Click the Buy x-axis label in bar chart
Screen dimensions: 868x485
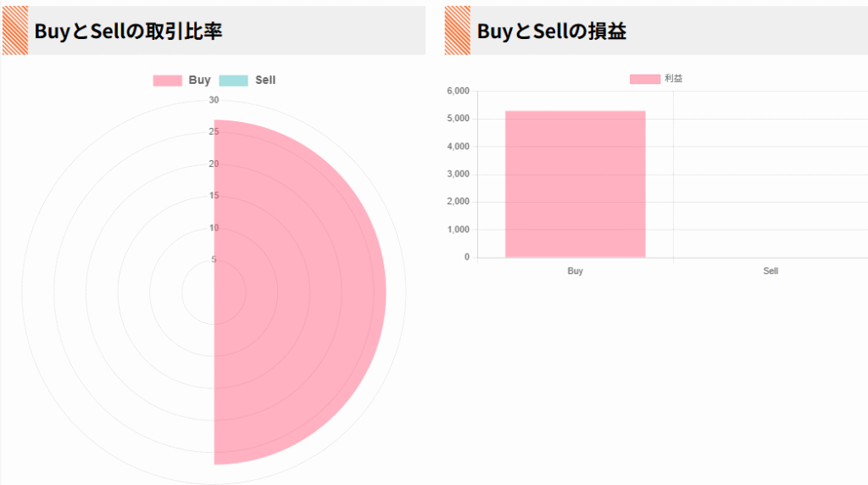576,270
